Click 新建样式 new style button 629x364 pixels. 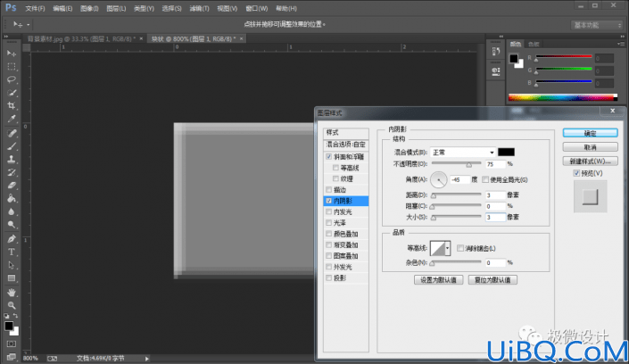click(x=590, y=161)
